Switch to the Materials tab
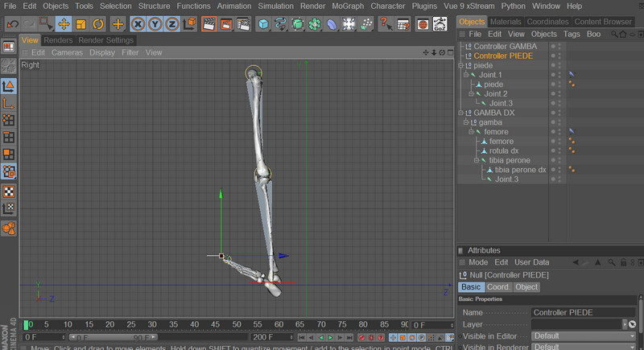 [x=506, y=21]
